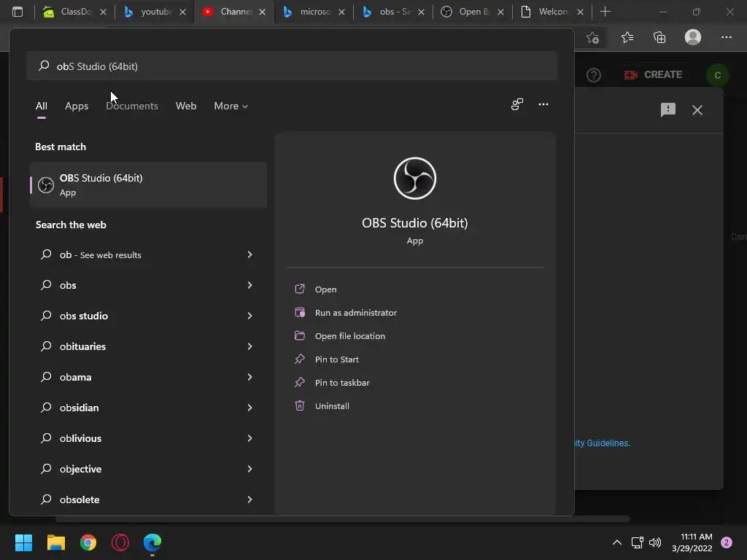Click the Run as administrator shield icon
Viewport: 747px width, 560px height.
[300, 312]
